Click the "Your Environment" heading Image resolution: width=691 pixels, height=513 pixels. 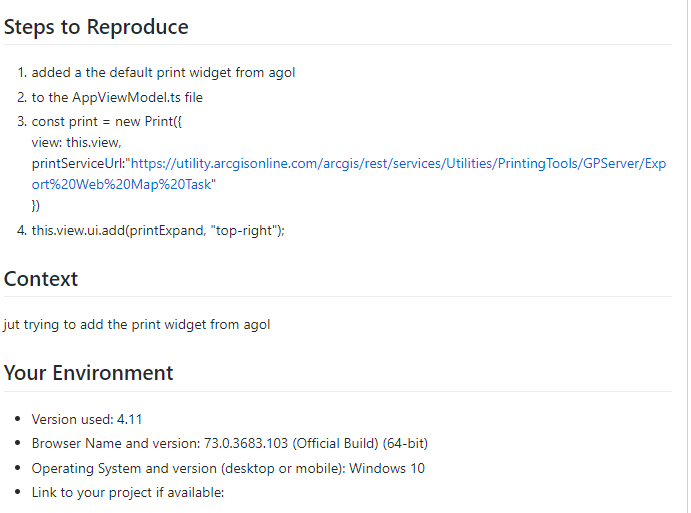(89, 373)
